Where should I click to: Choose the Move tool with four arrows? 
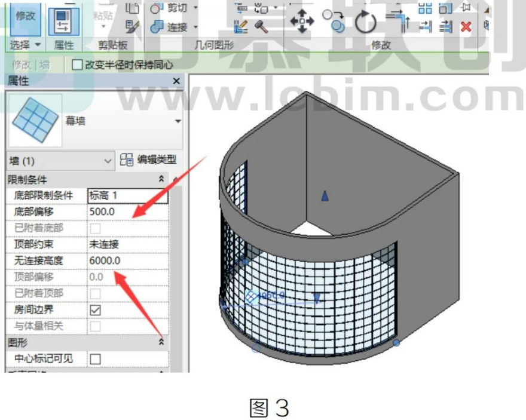pos(302,21)
